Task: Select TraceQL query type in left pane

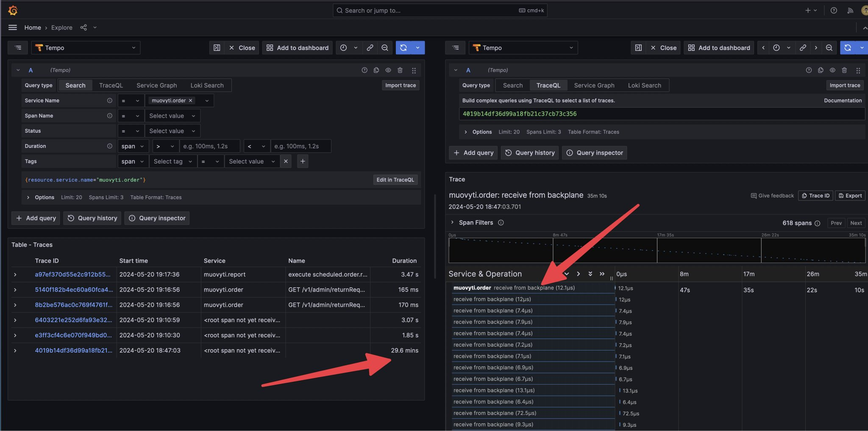Action: (111, 86)
